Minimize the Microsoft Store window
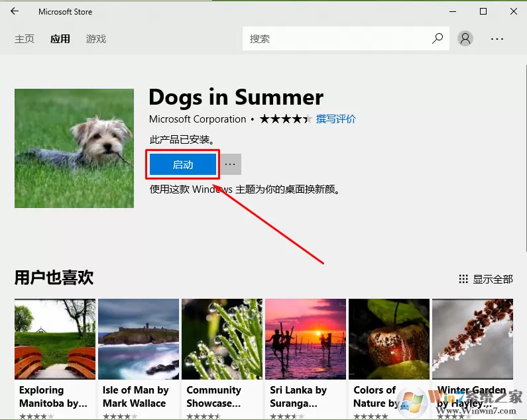The width and height of the screenshot is (527, 420). (453, 11)
